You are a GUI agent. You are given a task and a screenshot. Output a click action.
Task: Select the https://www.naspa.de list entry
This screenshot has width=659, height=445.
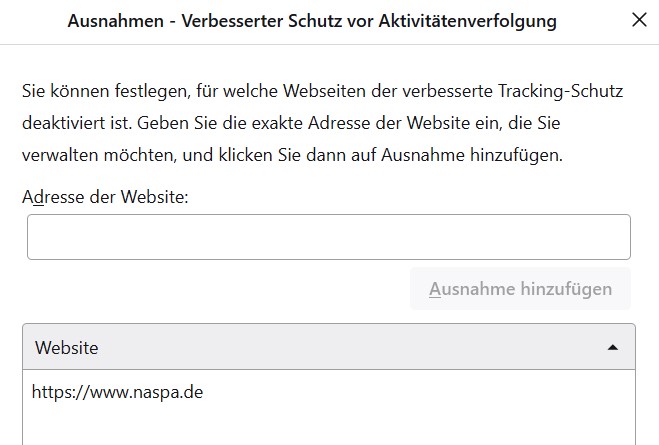click(118, 392)
